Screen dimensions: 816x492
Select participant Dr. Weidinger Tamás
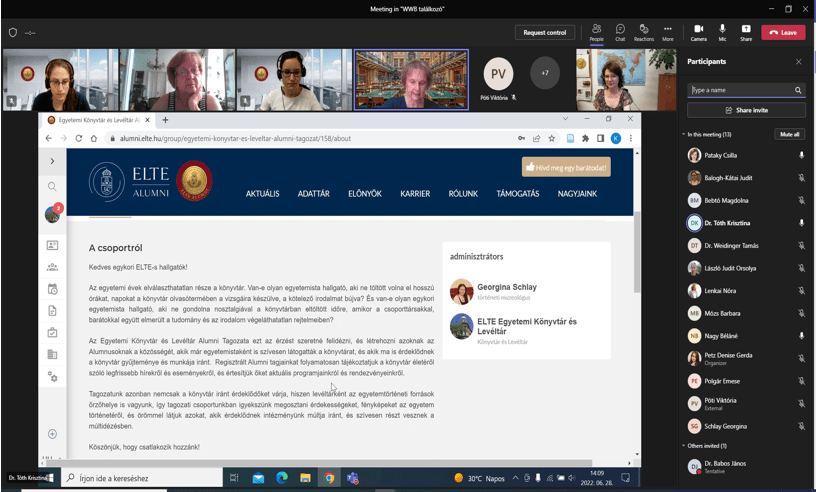click(746, 246)
